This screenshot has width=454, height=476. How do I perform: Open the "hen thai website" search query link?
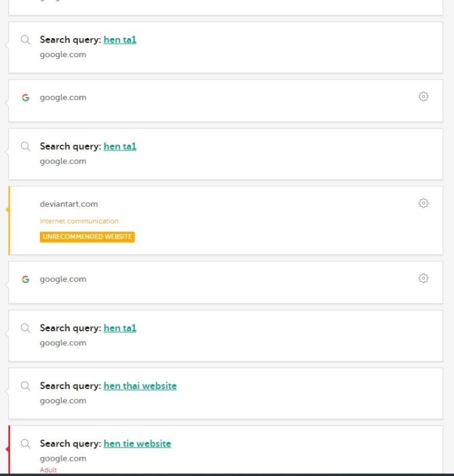[140, 386]
